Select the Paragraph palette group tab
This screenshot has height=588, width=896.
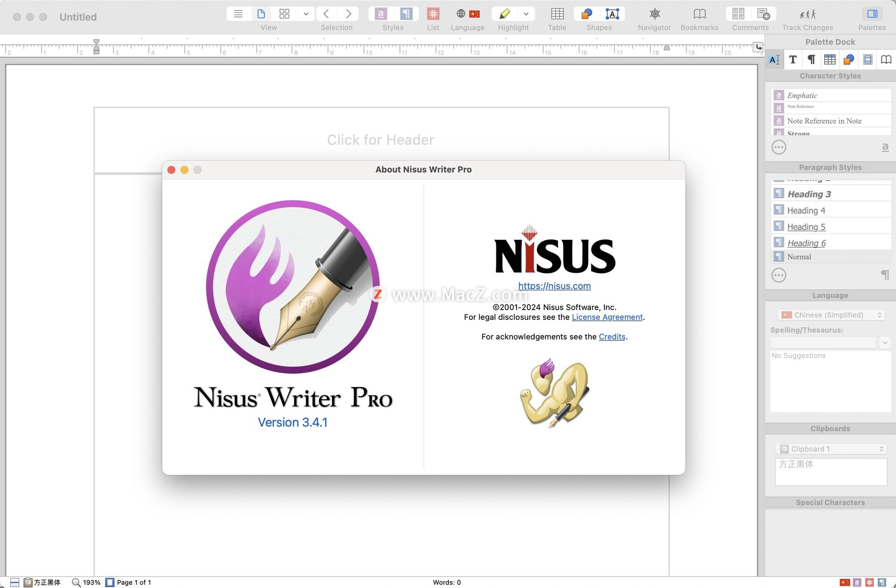coord(812,59)
